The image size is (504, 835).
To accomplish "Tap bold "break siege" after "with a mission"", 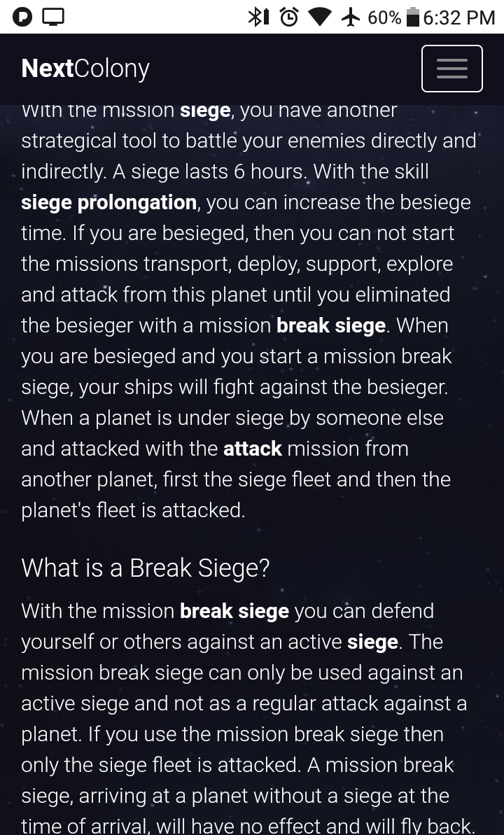I will (331, 325).
